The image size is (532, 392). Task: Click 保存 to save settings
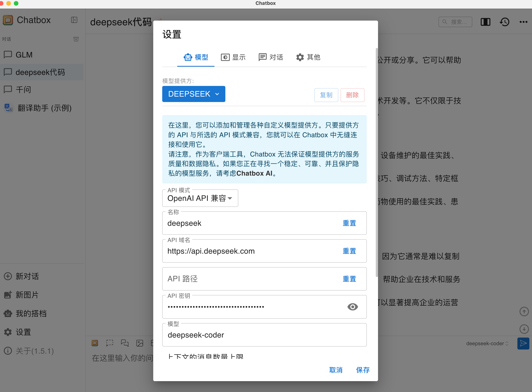click(363, 370)
